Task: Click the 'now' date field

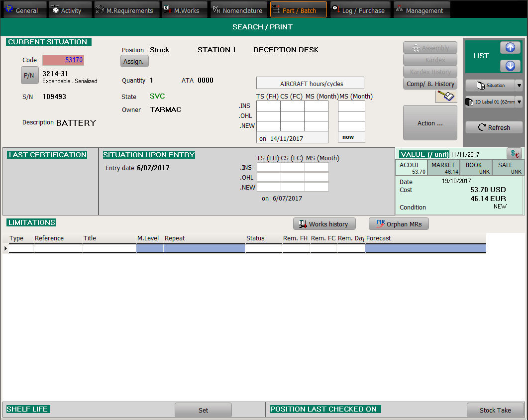Action: click(x=351, y=137)
